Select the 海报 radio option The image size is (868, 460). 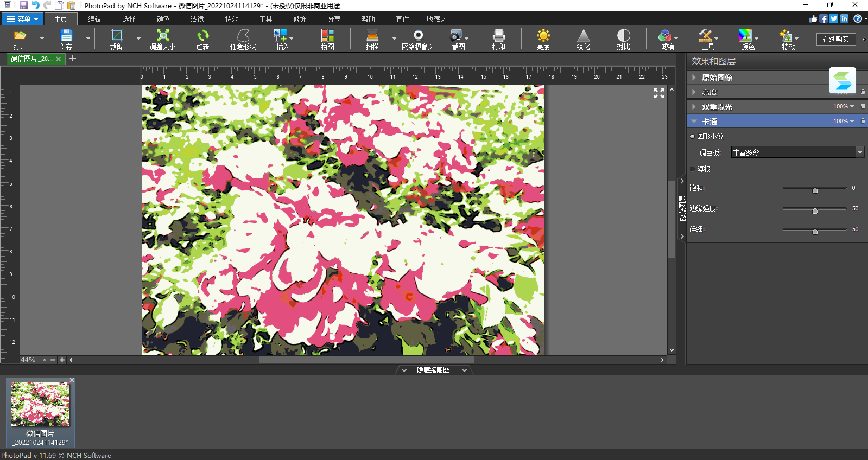pos(693,169)
